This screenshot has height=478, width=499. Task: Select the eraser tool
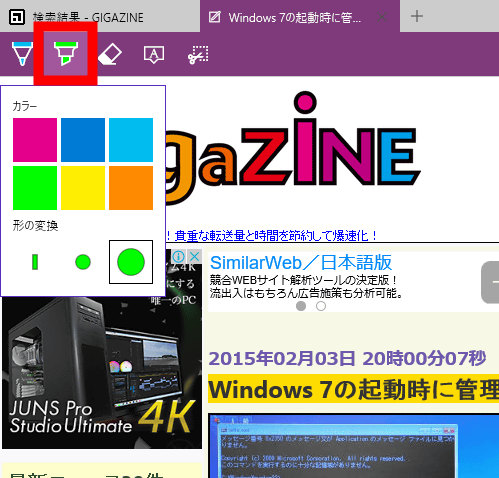point(110,54)
